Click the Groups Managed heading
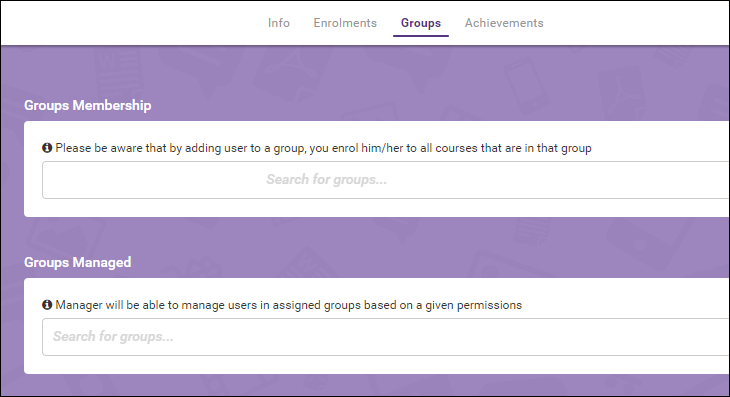 point(78,262)
